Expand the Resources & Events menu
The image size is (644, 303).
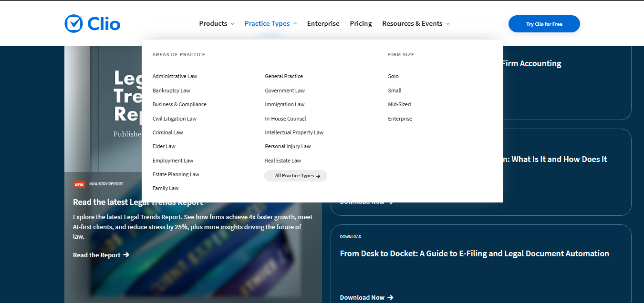[412, 23]
